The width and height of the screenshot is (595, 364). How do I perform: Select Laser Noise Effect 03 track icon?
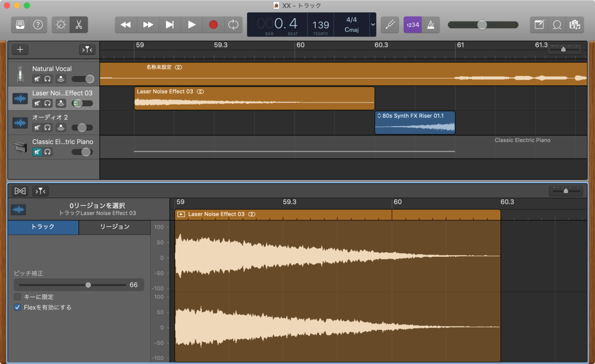click(x=20, y=99)
